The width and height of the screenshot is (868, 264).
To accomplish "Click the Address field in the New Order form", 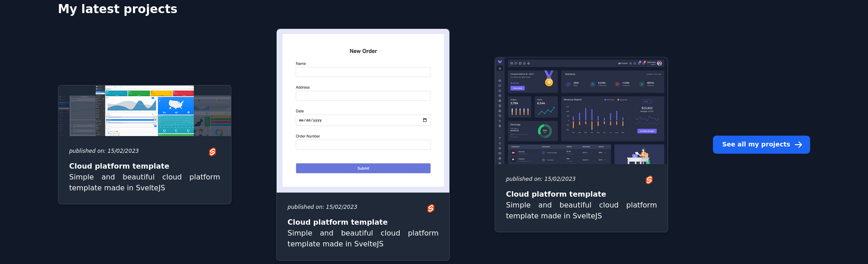I will 363,96.
